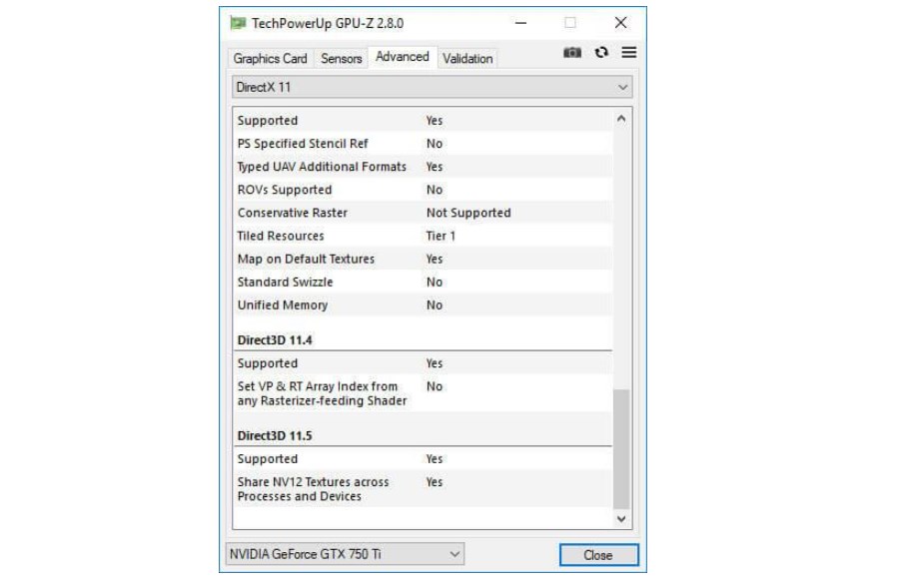Select the Typed UAV Additional Formats row
The width and height of the screenshot is (900, 588).
424,167
